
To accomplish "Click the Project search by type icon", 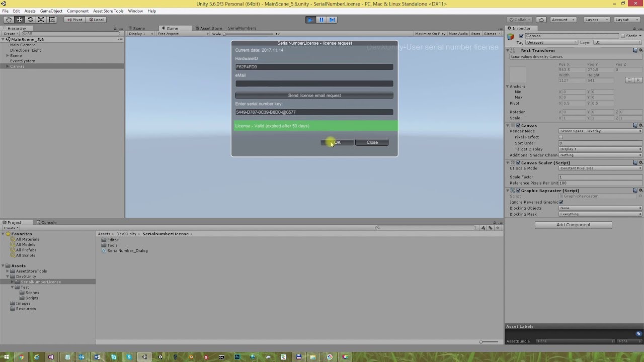I will (x=484, y=228).
